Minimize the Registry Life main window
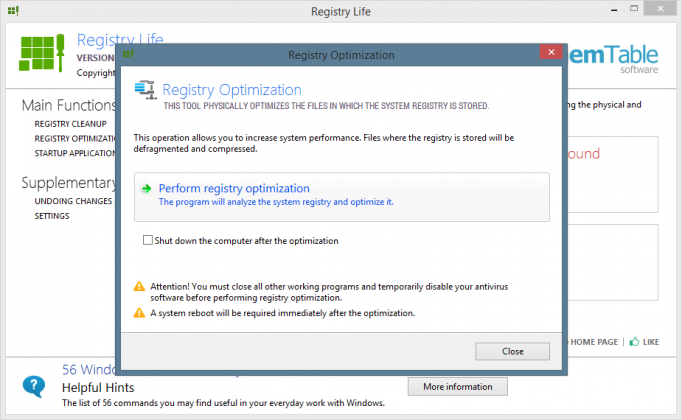Viewport: 682px width, 420px height. [614, 10]
